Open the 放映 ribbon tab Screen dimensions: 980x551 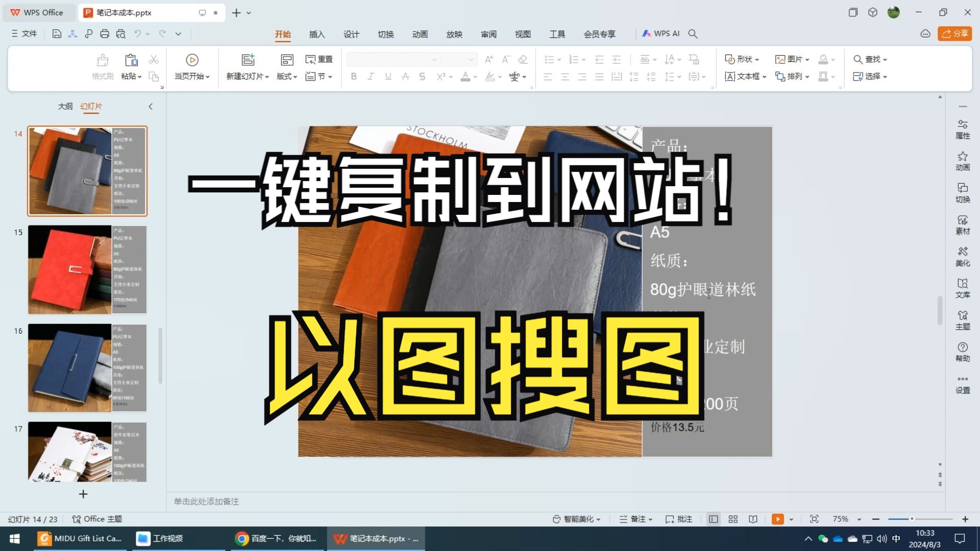pos(454,34)
